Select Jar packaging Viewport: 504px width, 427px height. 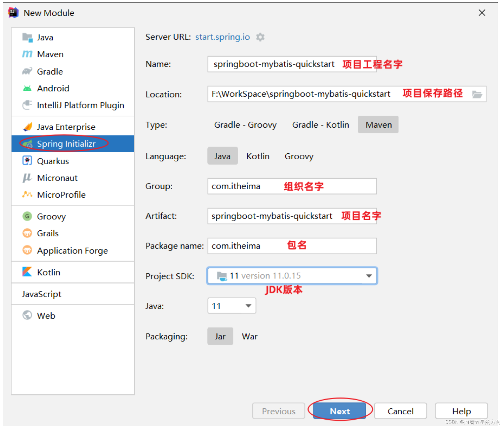(220, 336)
